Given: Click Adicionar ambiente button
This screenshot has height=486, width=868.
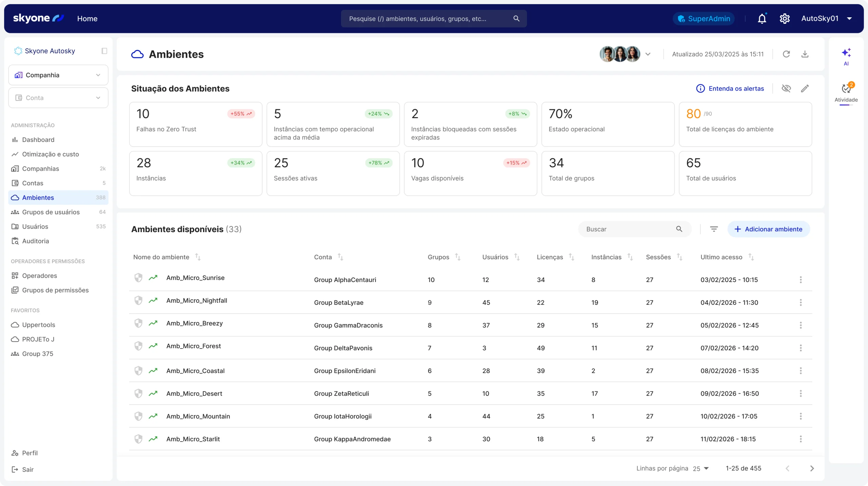Looking at the screenshot, I should tap(768, 229).
